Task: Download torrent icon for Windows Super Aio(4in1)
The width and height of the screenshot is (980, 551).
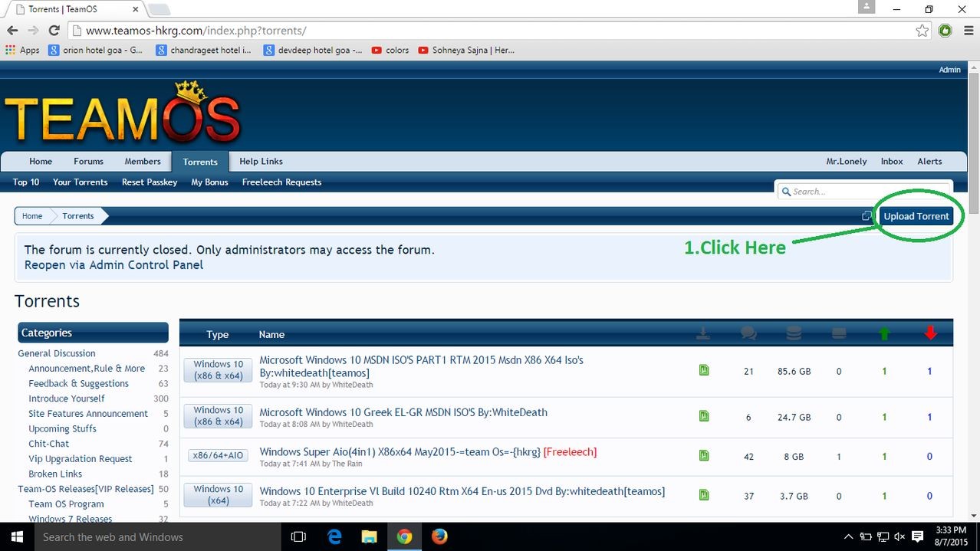Action: coord(704,455)
